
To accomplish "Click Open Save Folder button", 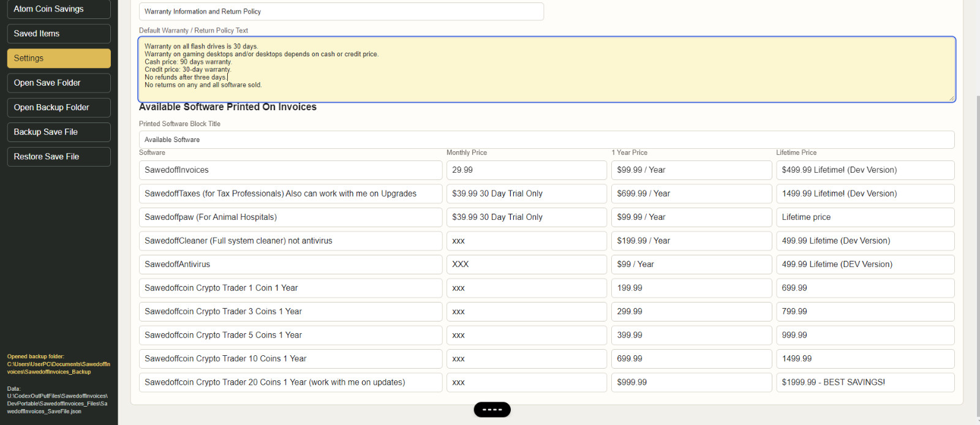I will click(59, 83).
